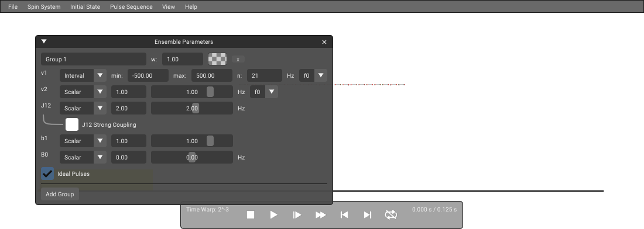Fast forward the simulation
The image size is (644, 229).
[320, 214]
